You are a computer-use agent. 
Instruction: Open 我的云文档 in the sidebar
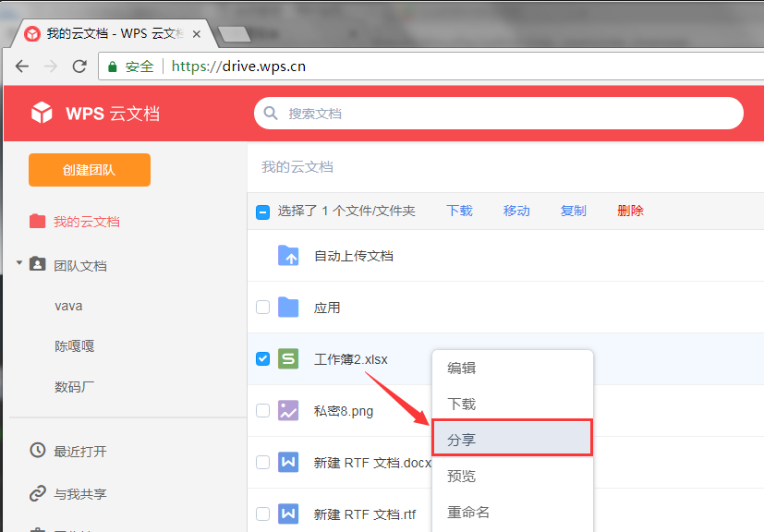tap(87, 222)
